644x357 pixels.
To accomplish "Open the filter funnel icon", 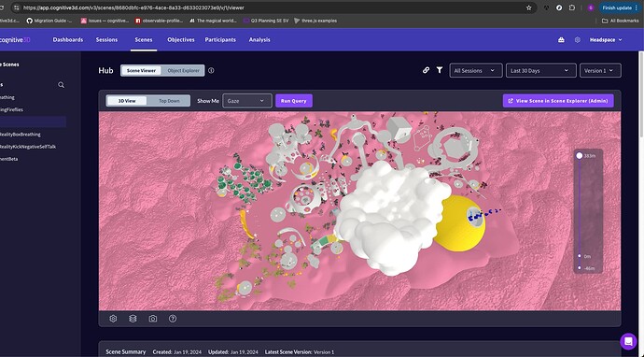I will (440, 70).
